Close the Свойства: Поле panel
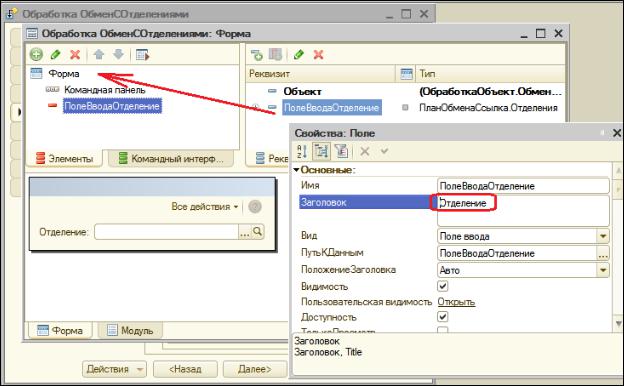Image resolution: width=624 pixels, height=386 pixels. point(616,133)
